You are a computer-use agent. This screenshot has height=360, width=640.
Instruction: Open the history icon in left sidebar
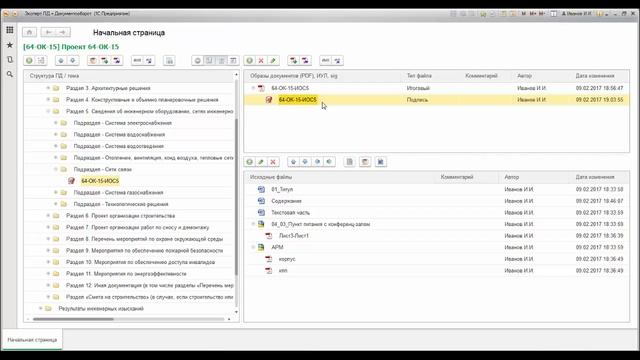tap(9, 60)
